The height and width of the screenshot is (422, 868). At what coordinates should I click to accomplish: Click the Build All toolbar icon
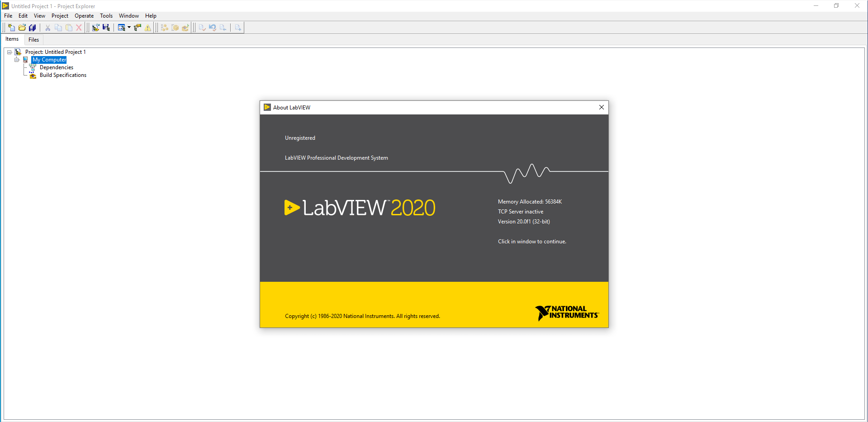(165, 28)
